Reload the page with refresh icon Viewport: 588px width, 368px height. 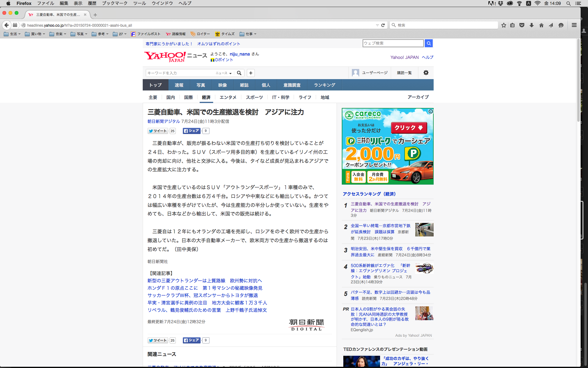(x=383, y=25)
